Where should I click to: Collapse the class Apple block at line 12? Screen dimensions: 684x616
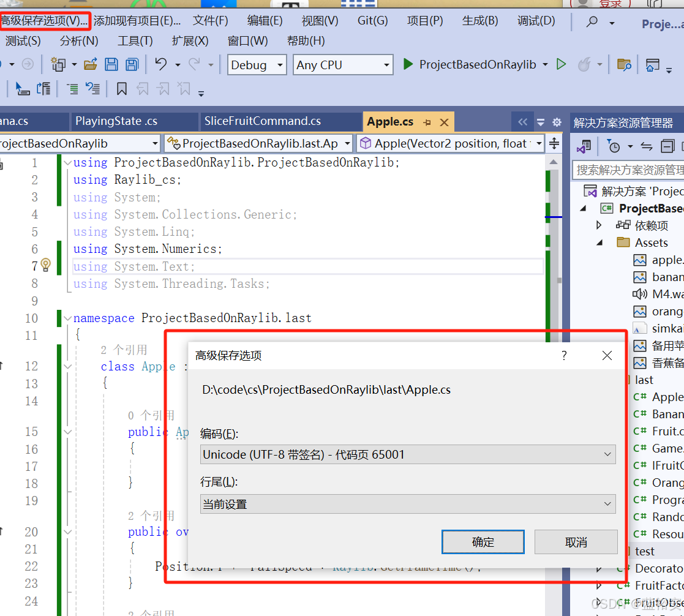pos(67,366)
